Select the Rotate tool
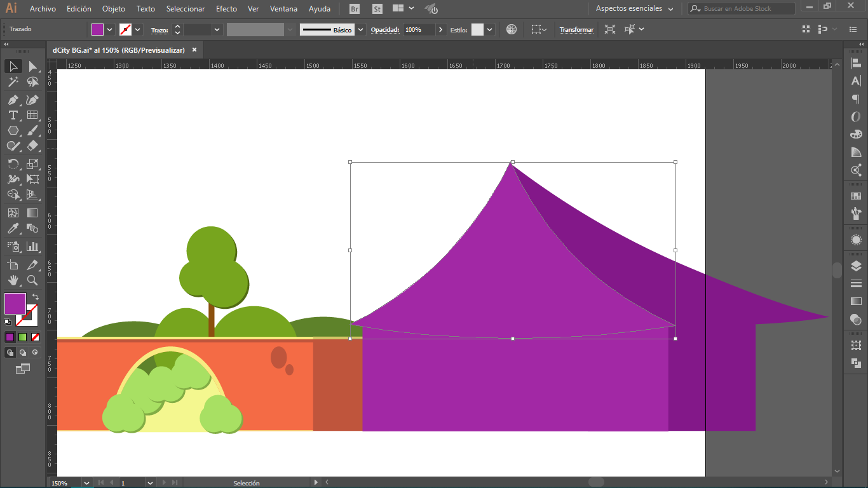 click(x=13, y=164)
